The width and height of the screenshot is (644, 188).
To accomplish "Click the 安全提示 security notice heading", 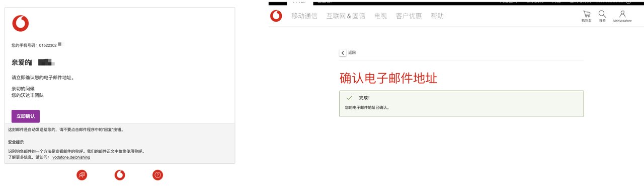I will [x=16, y=142].
